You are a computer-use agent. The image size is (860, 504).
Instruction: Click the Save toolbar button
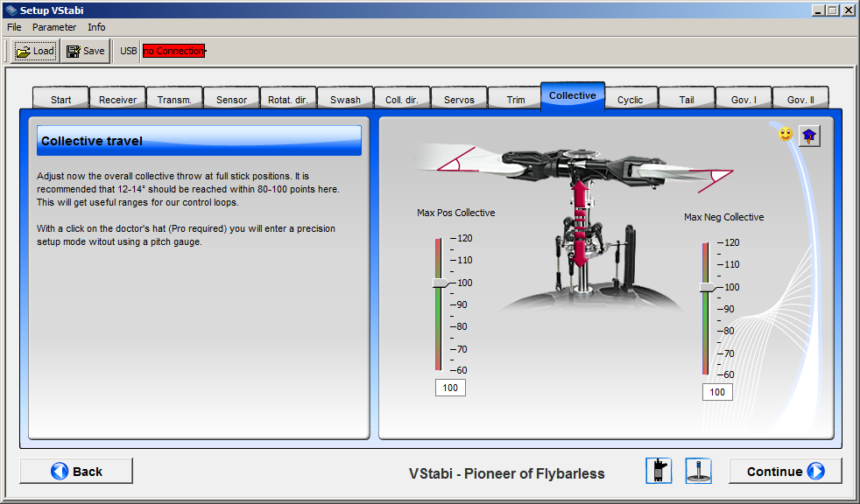click(x=85, y=51)
